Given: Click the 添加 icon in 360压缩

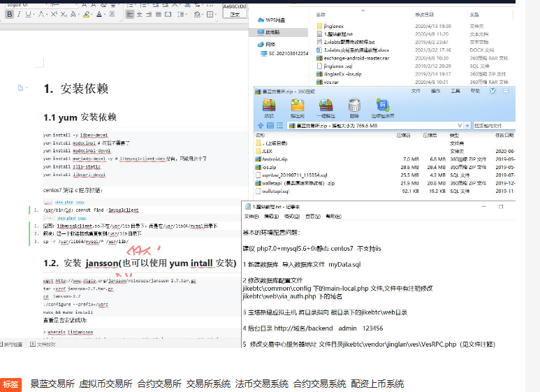Looking at the screenshot, I should [269, 108].
